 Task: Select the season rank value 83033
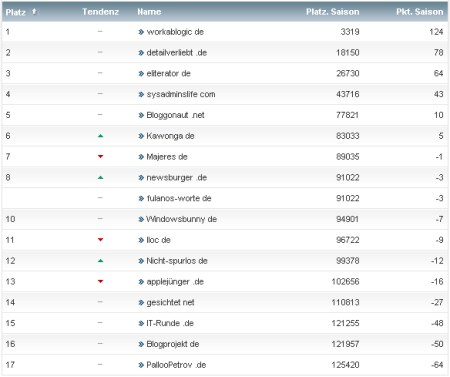click(x=348, y=136)
